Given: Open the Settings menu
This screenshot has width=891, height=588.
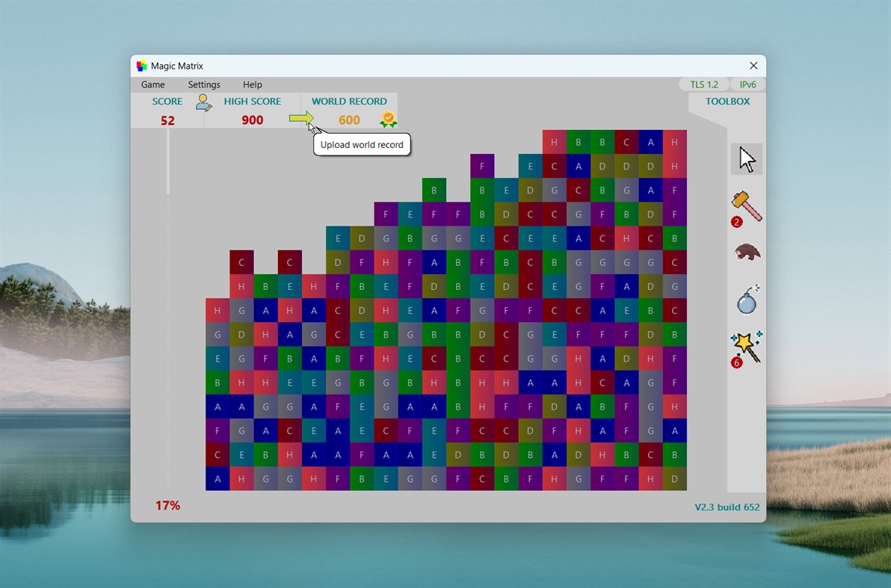Looking at the screenshot, I should pyautogui.click(x=203, y=84).
